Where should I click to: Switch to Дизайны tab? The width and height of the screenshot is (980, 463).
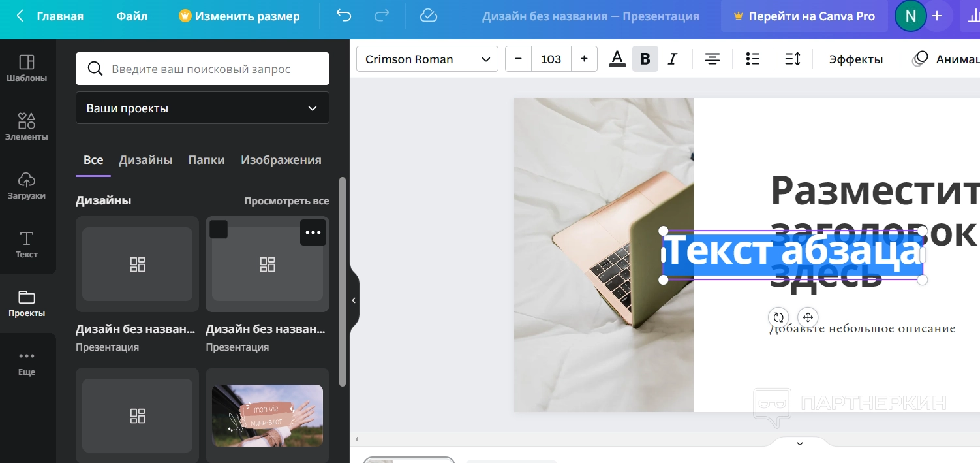[x=145, y=160]
